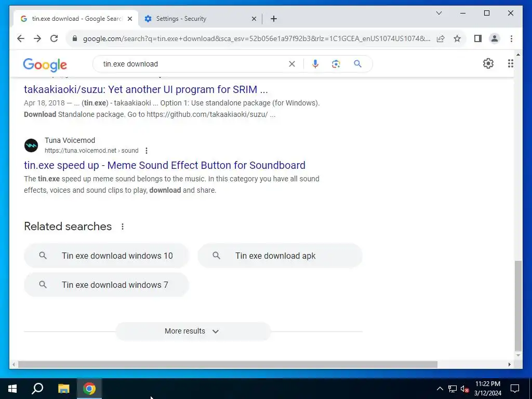The height and width of the screenshot is (399, 532).
Task: Share this page from the address bar
Action: pos(441,38)
